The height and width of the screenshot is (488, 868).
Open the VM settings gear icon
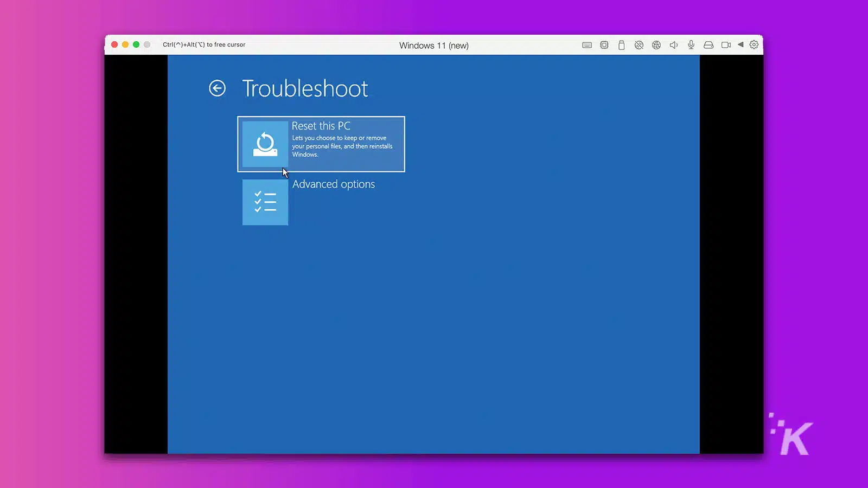(x=754, y=45)
